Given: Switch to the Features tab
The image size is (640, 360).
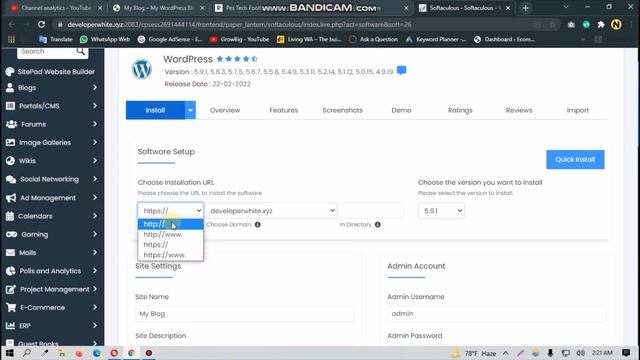Looking at the screenshot, I should pyautogui.click(x=284, y=110).
